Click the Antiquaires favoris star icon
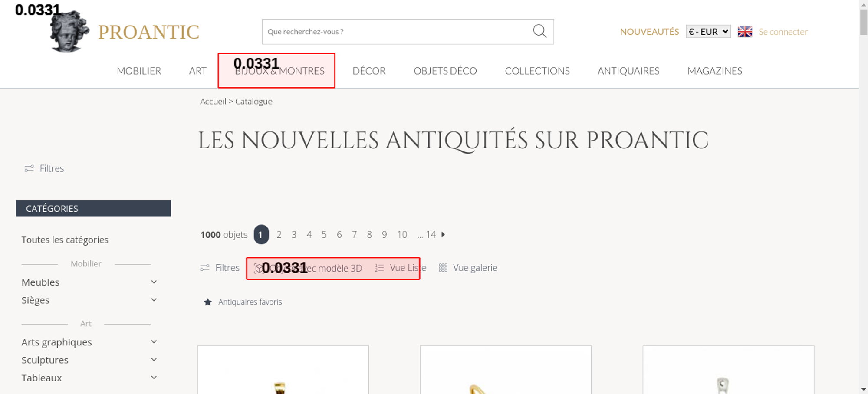 (208, 302)
